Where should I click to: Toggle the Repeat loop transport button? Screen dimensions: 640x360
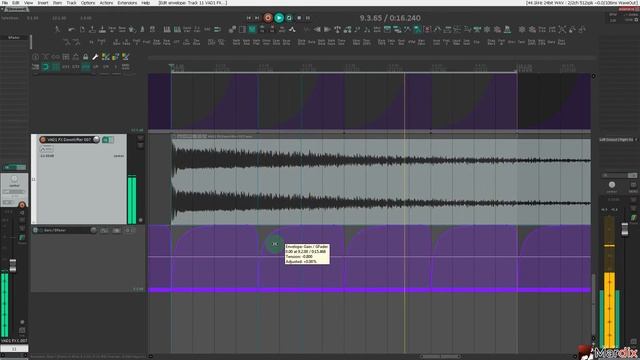coord(289,18)
